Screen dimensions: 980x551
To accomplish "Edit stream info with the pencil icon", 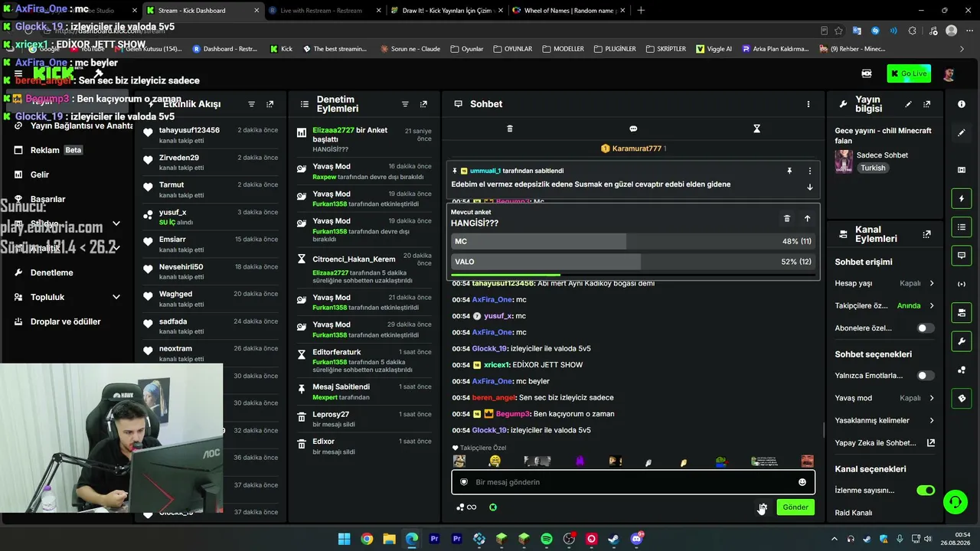I will click(908, 104).
